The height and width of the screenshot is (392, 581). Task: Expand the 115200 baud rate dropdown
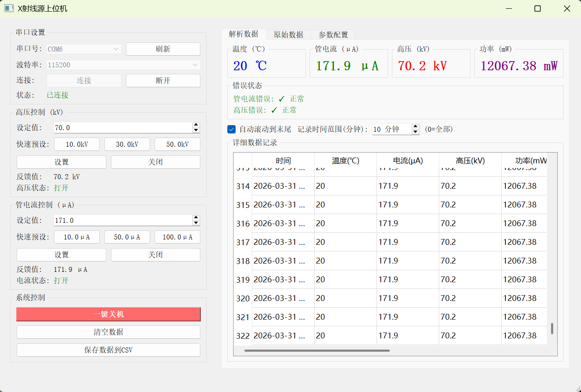point(123,65)
